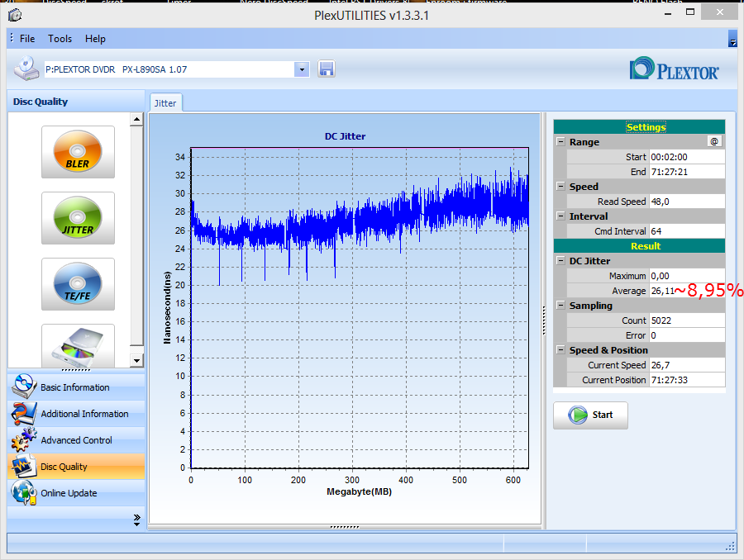
Task: Click the Range End value field
Action: click(687, 172)
